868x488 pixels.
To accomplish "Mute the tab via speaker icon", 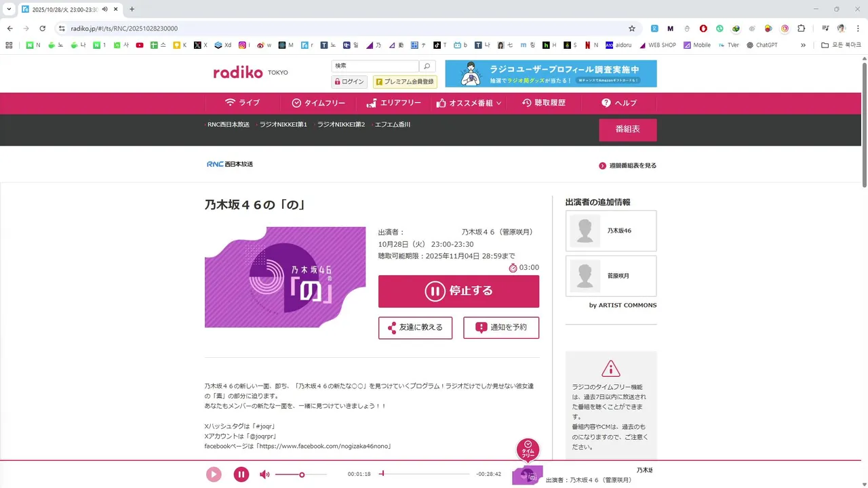I will coord(104,9).
